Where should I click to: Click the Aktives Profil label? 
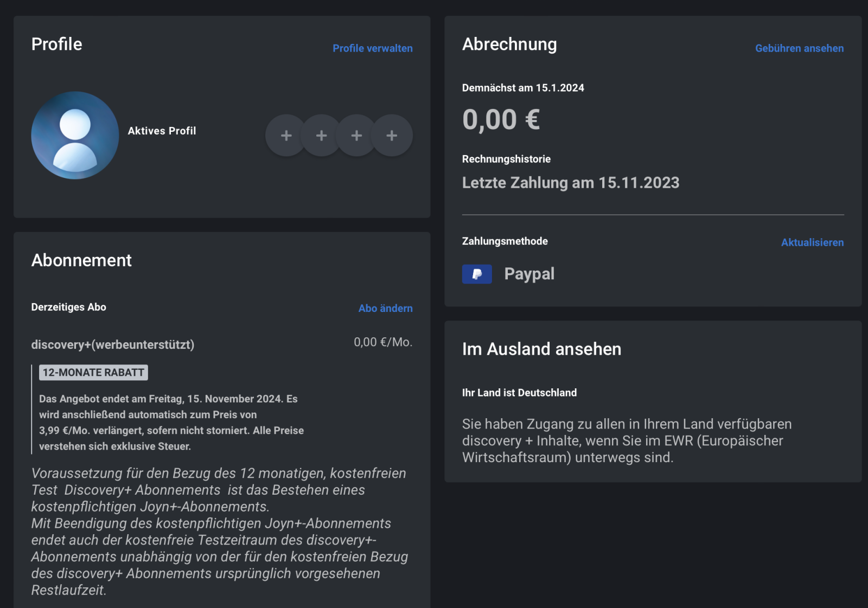point(162,131)
